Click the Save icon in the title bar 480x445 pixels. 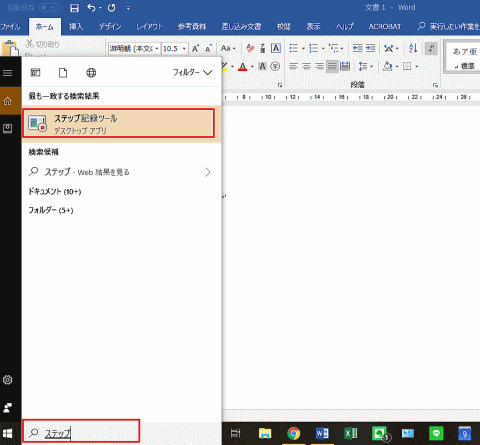(74, 8)
